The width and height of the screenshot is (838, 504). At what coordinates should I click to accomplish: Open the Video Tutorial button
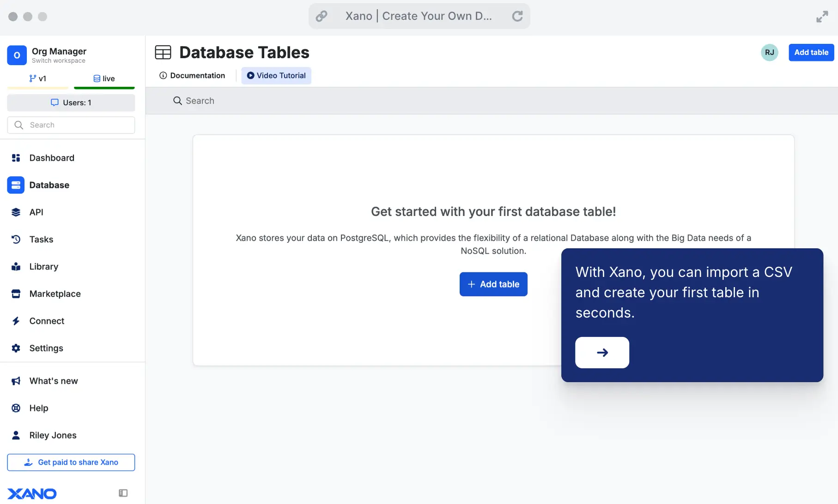(x=276, y=76)
